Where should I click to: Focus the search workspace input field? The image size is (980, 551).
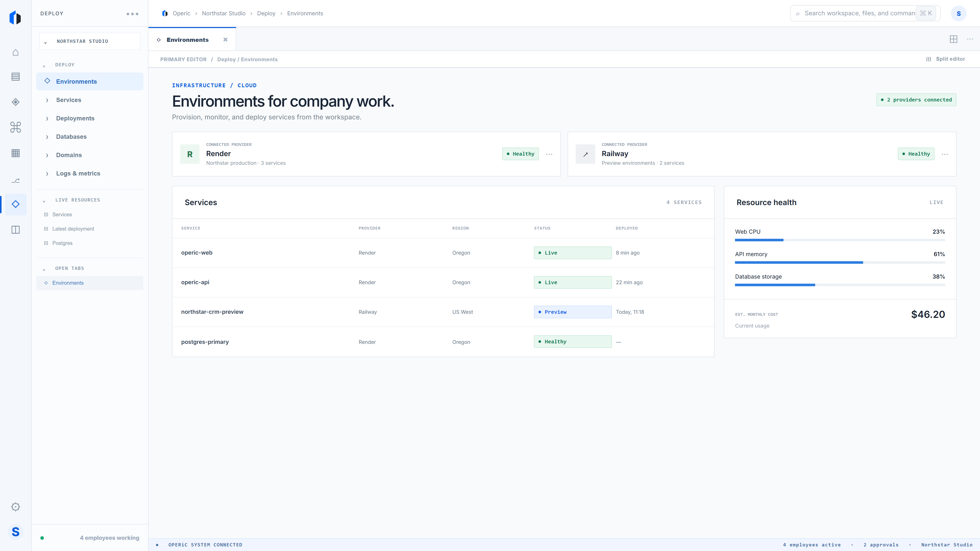point(865,13)
